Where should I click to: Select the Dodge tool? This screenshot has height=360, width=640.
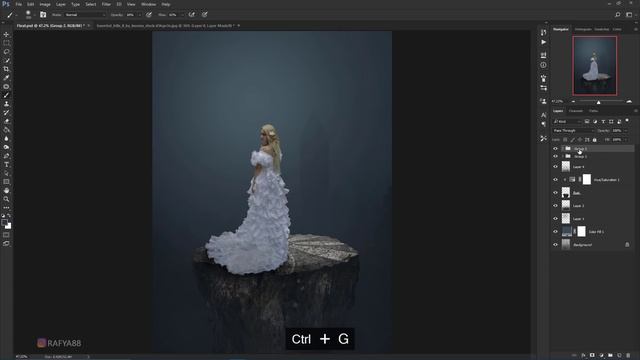[6, 147]
